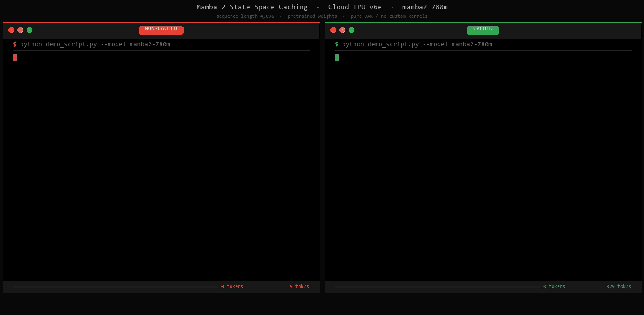
Task: Click the middle traffic light dot on the right terminal
Action: point(342,30)
